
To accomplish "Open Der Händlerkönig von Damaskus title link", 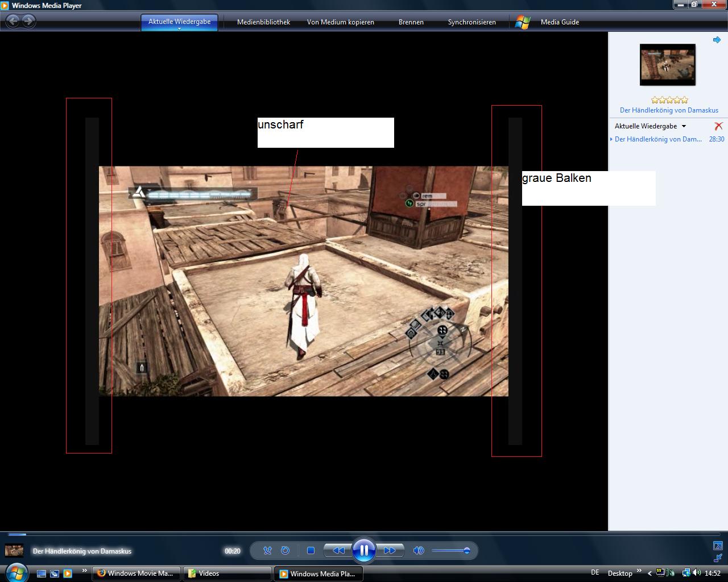I will click(669, 110).
